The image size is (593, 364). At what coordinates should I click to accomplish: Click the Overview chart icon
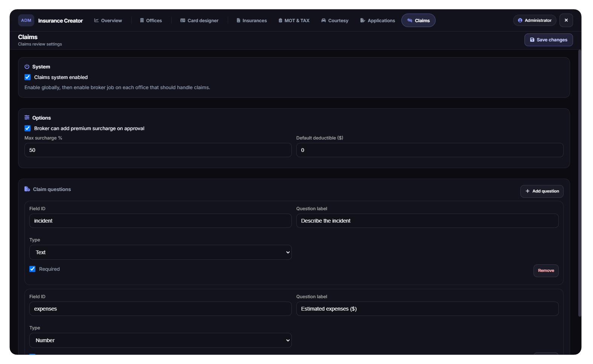pos(96,20)
